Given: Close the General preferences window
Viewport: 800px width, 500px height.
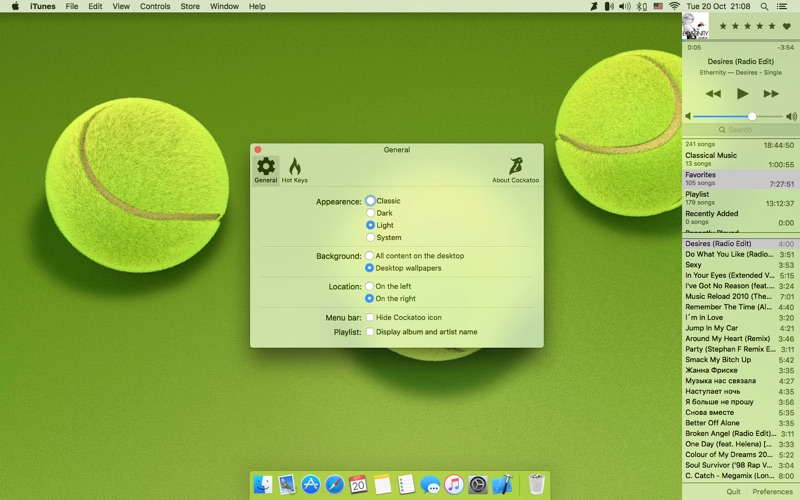Looking at the screenshot, I should point(258,149).
